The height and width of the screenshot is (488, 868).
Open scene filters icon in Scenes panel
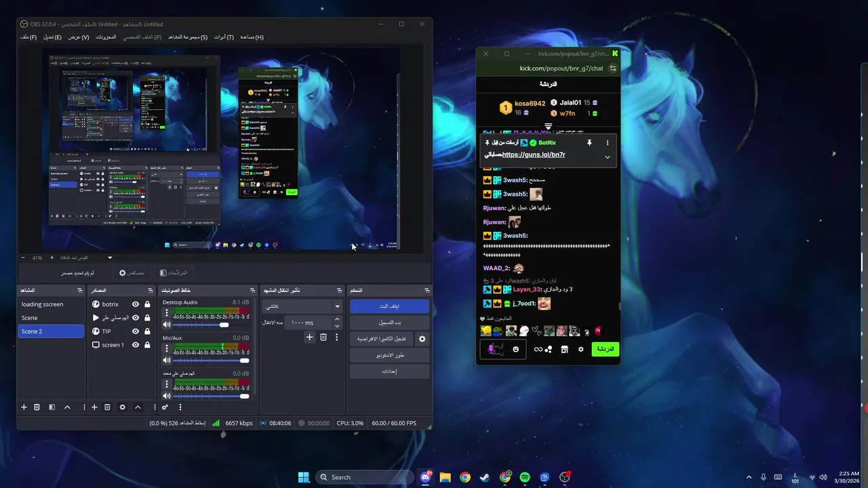tap(52, 407)
